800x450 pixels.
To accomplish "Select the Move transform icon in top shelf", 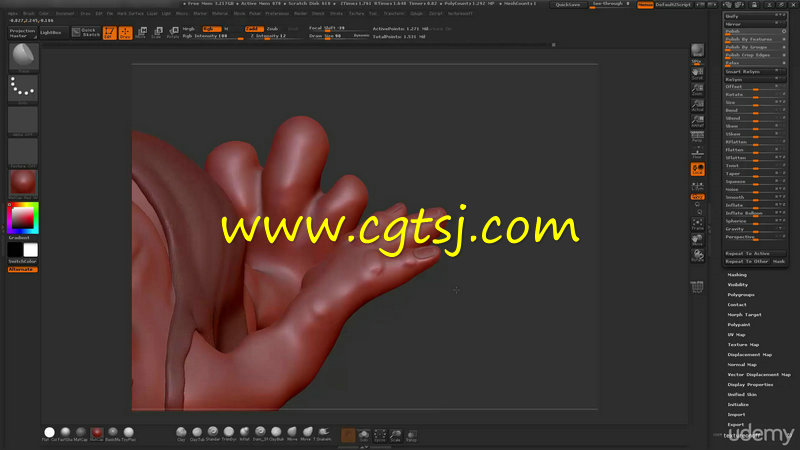I will 142,33.
